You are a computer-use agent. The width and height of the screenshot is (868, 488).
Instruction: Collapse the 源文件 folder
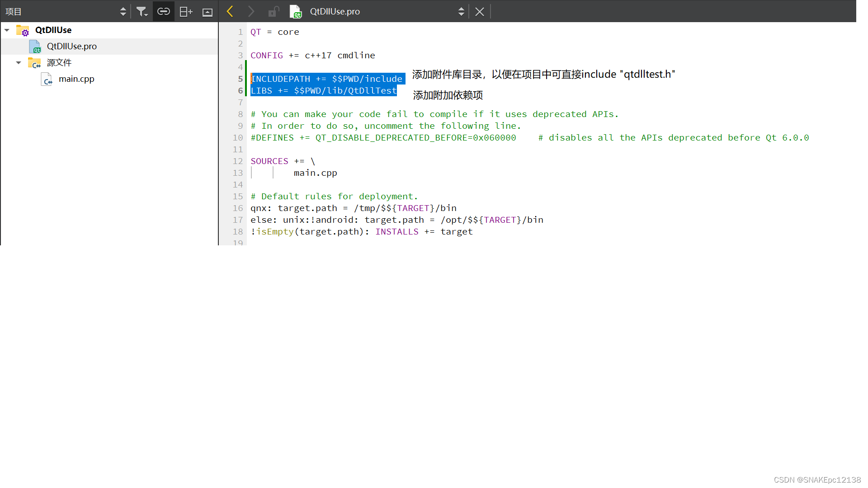19,62
